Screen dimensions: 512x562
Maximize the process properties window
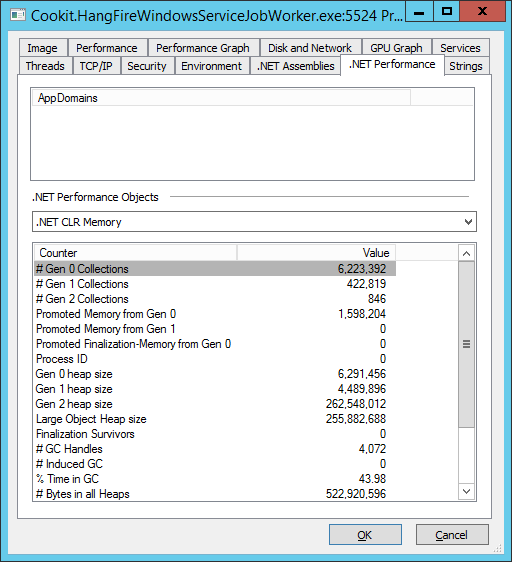pos(447,11)
